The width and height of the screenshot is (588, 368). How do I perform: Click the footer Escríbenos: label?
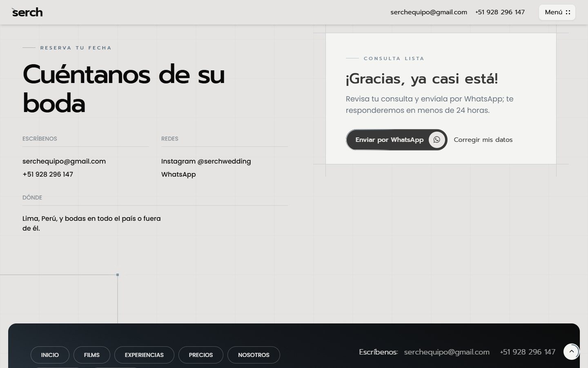pos(379,352)
